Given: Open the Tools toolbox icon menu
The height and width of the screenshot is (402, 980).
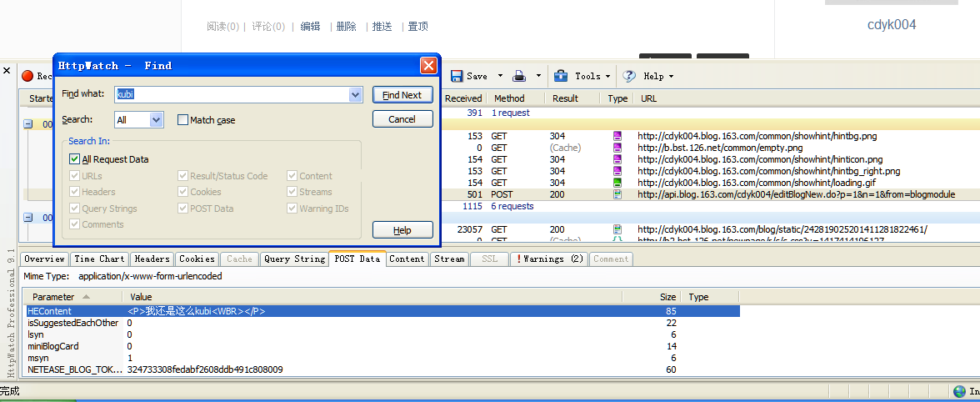Looking at the screenshot, I should pos(562,76).
